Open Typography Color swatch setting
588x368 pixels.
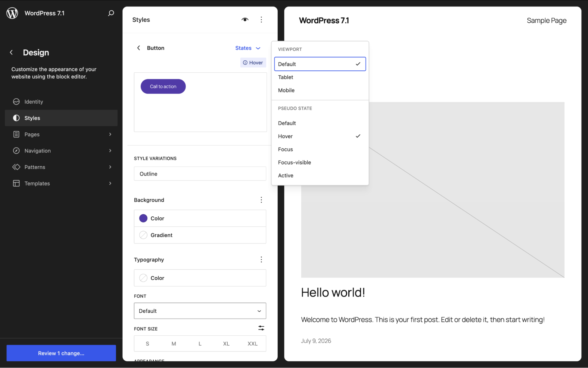(200, 278)
